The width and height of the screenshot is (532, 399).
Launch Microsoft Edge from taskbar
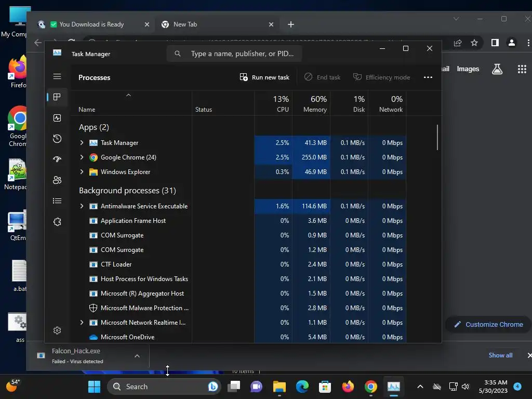(x=302, y=387)
